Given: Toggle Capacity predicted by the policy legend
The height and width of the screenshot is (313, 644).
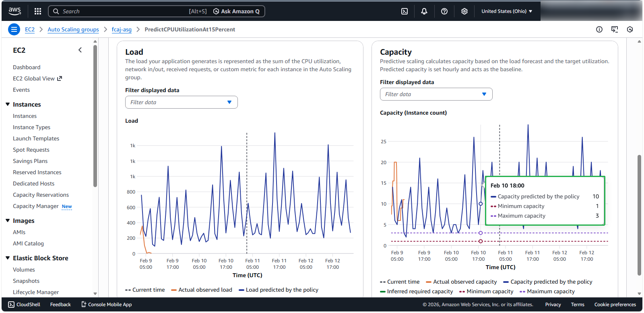Looking at the screenshot, I should tap(548, 282).
